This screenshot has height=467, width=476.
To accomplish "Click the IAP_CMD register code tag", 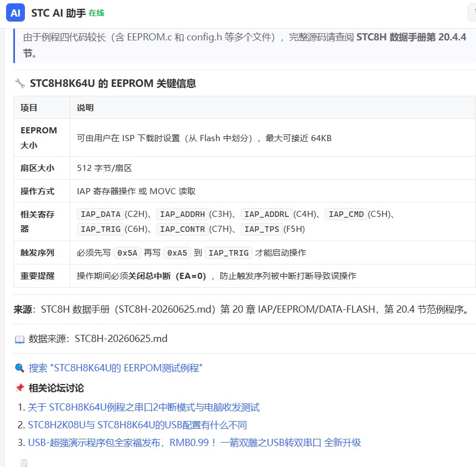I will pos(346,214).
